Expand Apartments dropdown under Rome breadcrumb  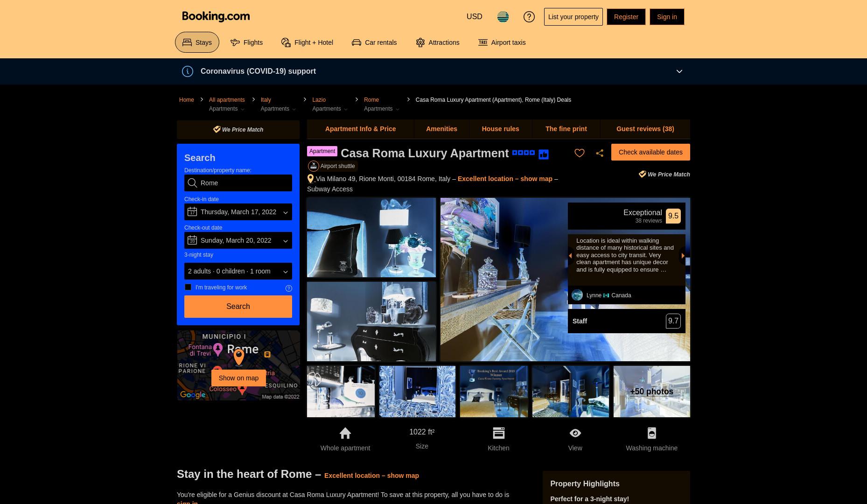pos(382,109)
